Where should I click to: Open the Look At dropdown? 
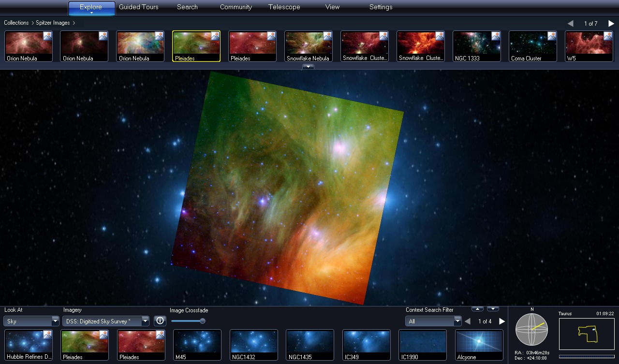click(x=31, y=321)
